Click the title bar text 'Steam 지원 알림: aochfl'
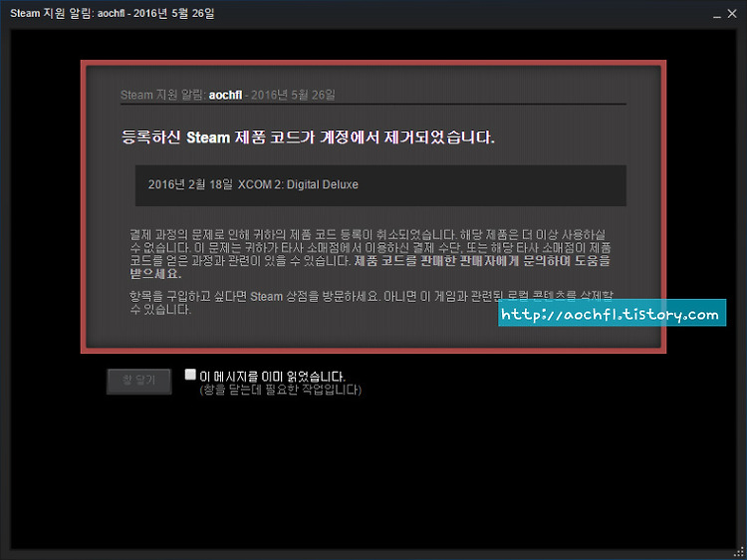 click(68, 13)
